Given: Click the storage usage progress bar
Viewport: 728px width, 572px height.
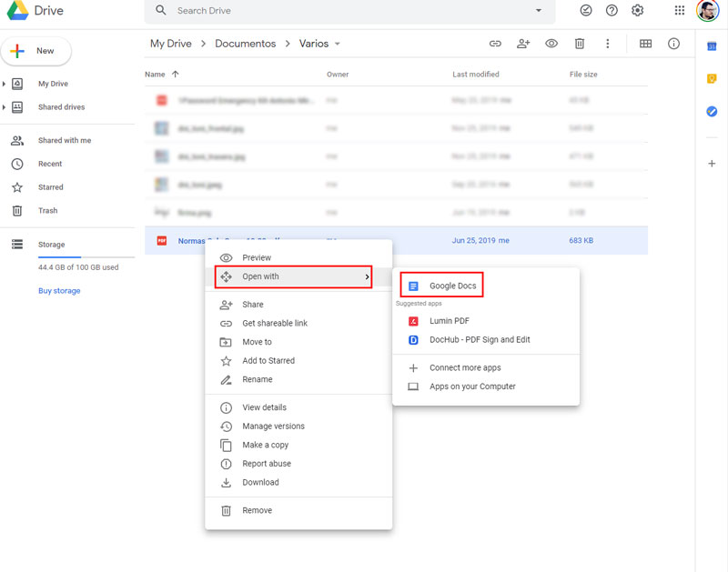Looking at the screenshot, I should click(x=73, y=257).
